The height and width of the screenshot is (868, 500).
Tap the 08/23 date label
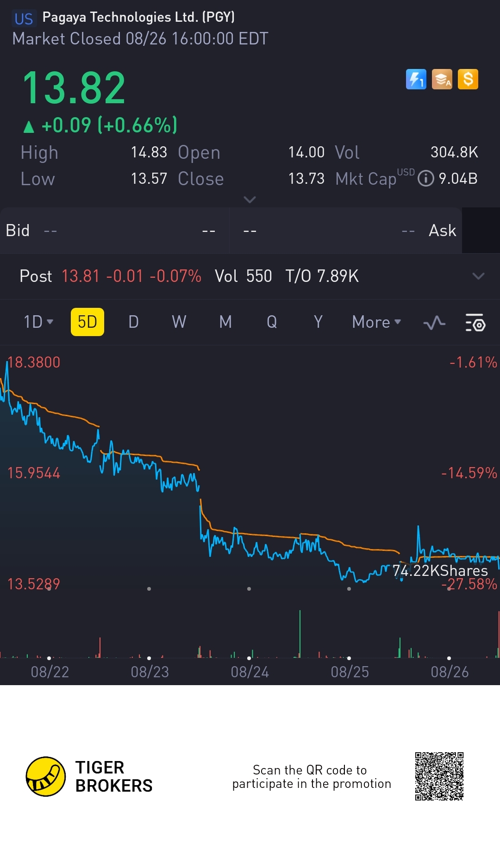point(150,672)
